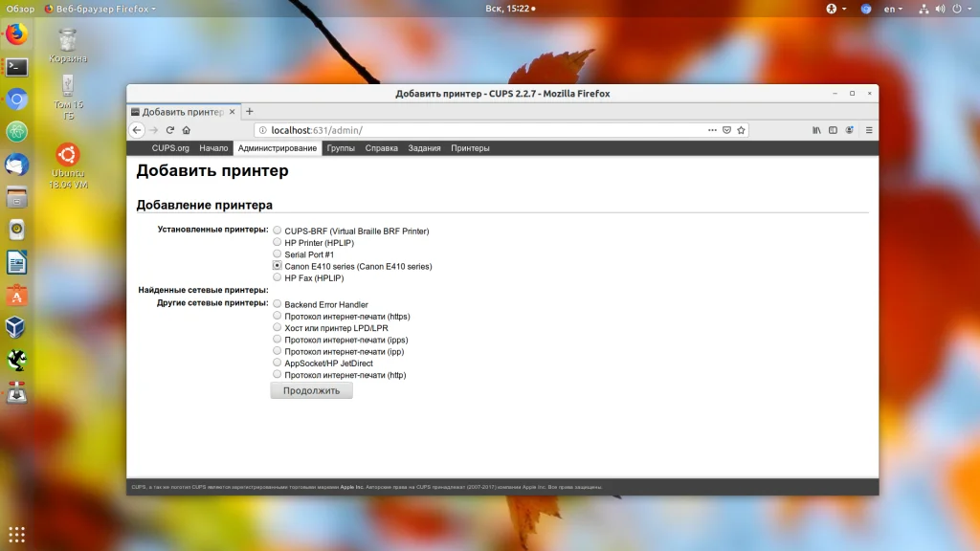980x551 pixels.
Task: Open page actions three-dot menu
Action: coord(712,130)
